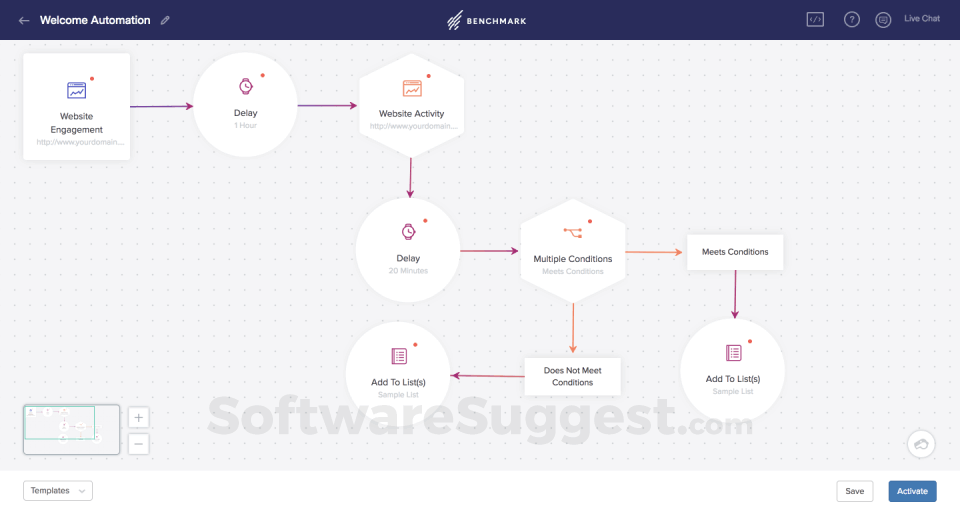Click the round icon above Activate

(921, 444)
